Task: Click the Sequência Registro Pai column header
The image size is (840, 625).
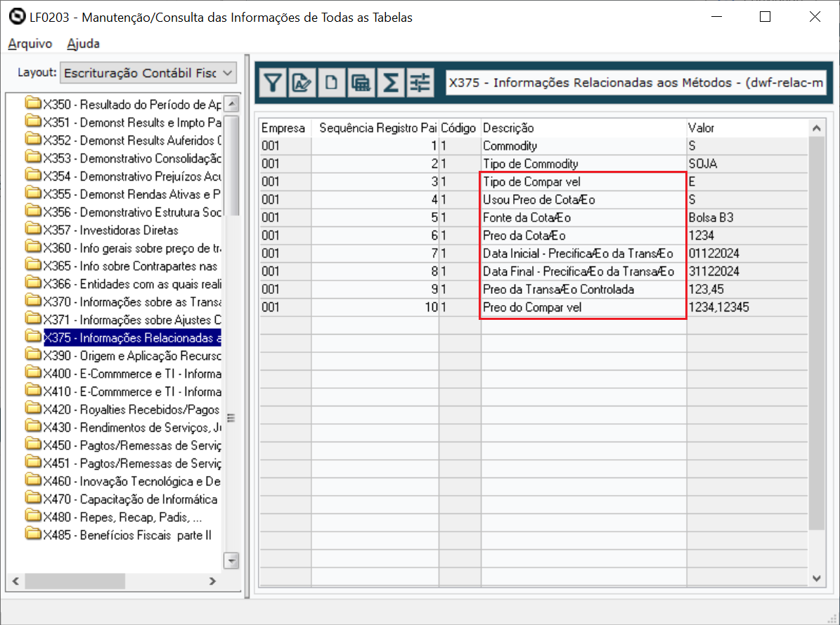Action: 375,128
